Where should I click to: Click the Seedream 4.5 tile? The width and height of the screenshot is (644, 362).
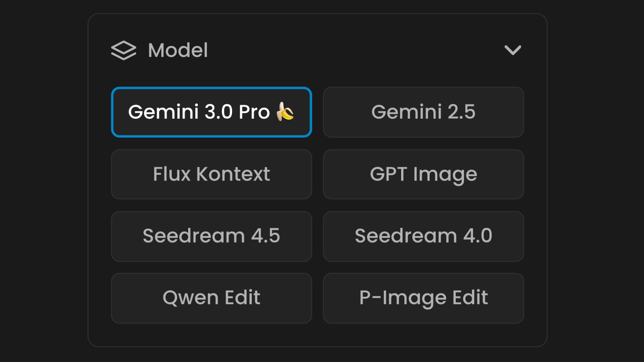point(212,236)
